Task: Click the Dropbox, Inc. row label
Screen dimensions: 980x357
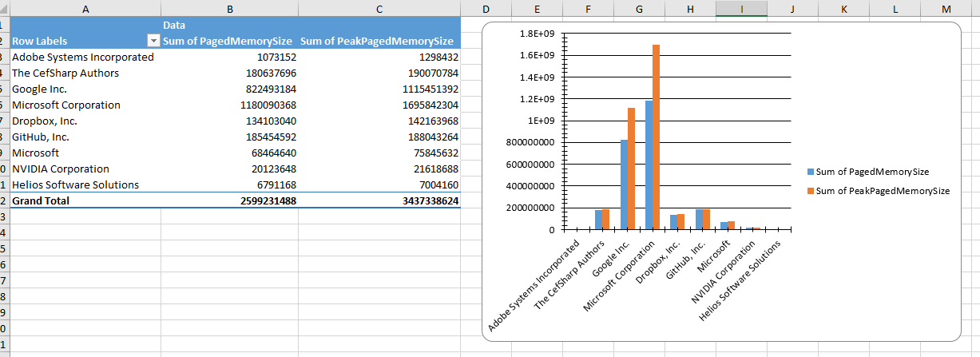Action: [x=45, y=121]
